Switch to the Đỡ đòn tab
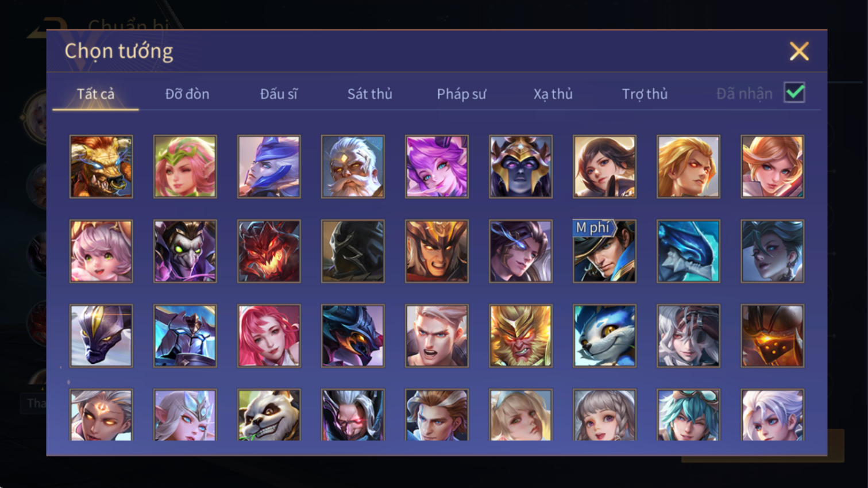The image size is (868, 488). (187, 94)
